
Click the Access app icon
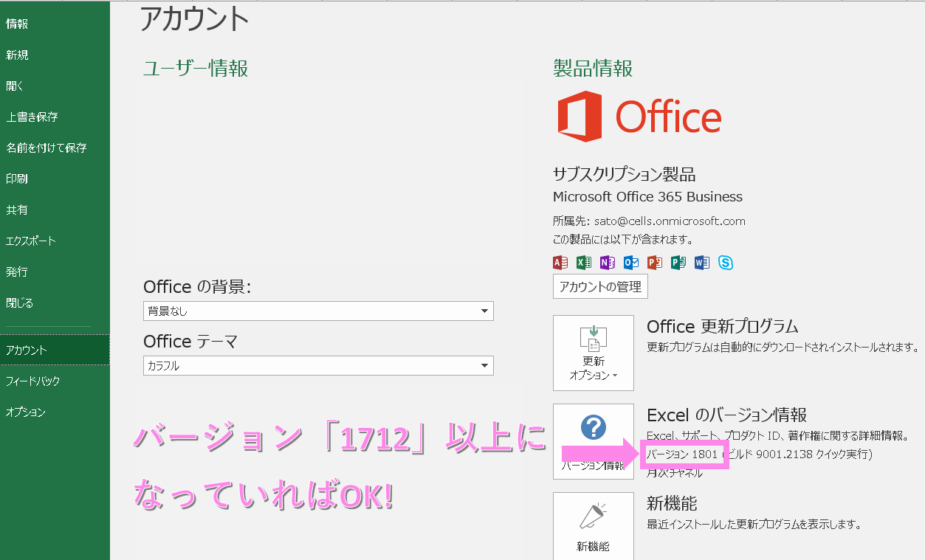[560, 263]
